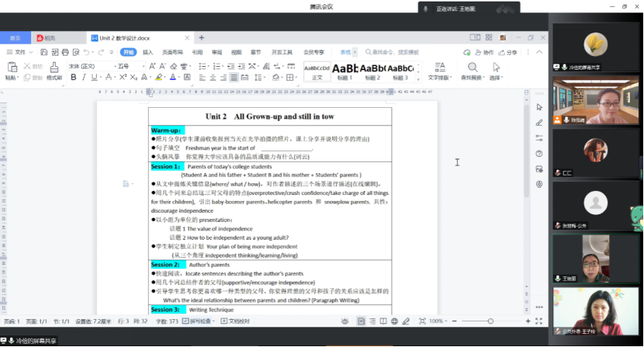Viewport: 644px width, 347px height.
Task: Apply yellow text highlight color
Action: pos(158,78)
